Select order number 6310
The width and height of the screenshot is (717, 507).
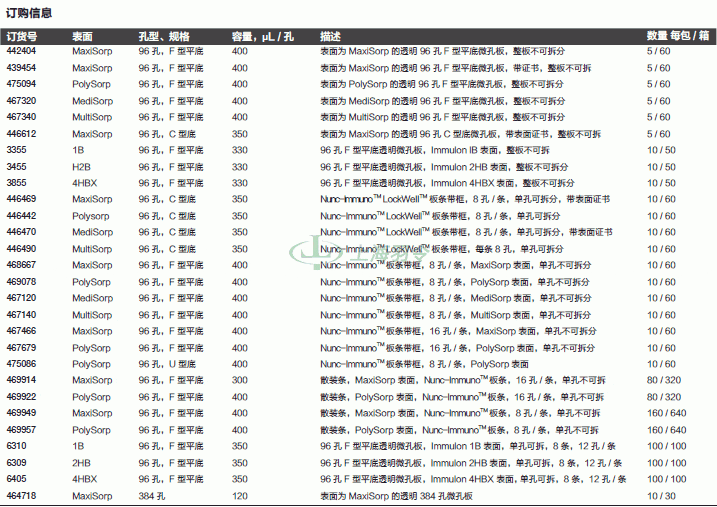coord(16,446)
